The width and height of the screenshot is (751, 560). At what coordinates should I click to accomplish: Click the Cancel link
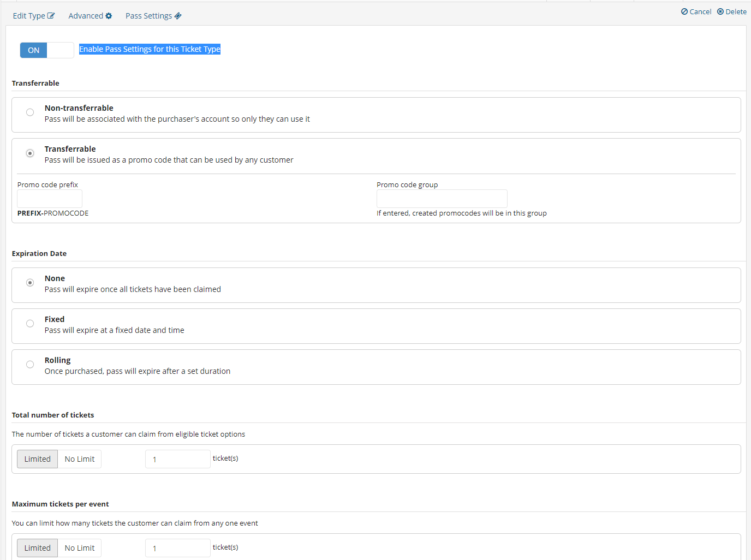696,11
